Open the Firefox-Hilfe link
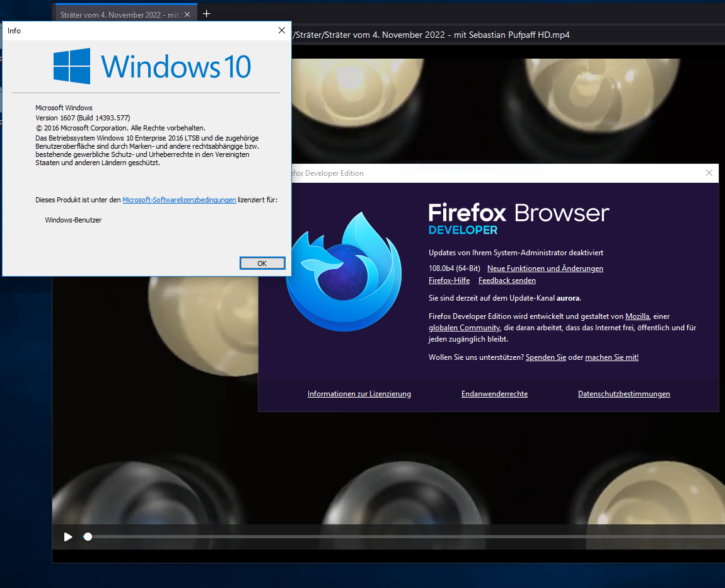Image resolution: width=725 pixels, height=588 pixels. coord(449,280)
